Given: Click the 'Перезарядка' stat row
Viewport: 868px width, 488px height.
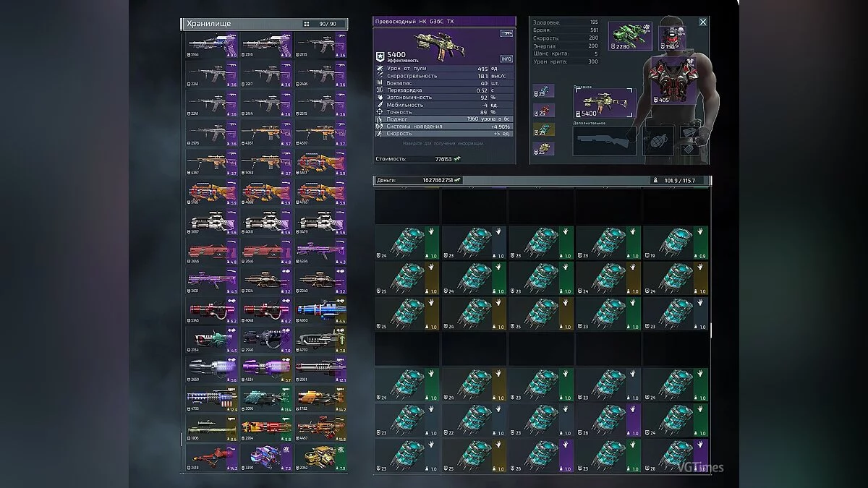Looking at the screenshot, I should point(444,90).
